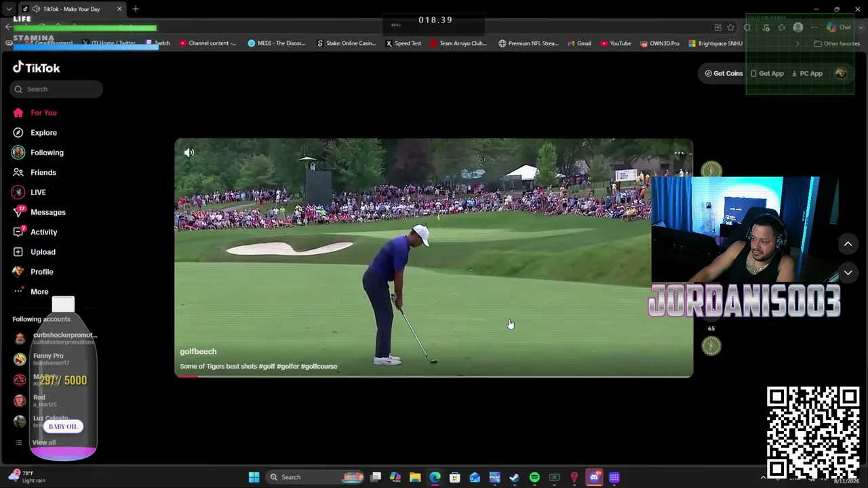Open File Explorer from the taskbar
Screen dimensions: 868x488
pyautogui.click(x=415, y=477)
